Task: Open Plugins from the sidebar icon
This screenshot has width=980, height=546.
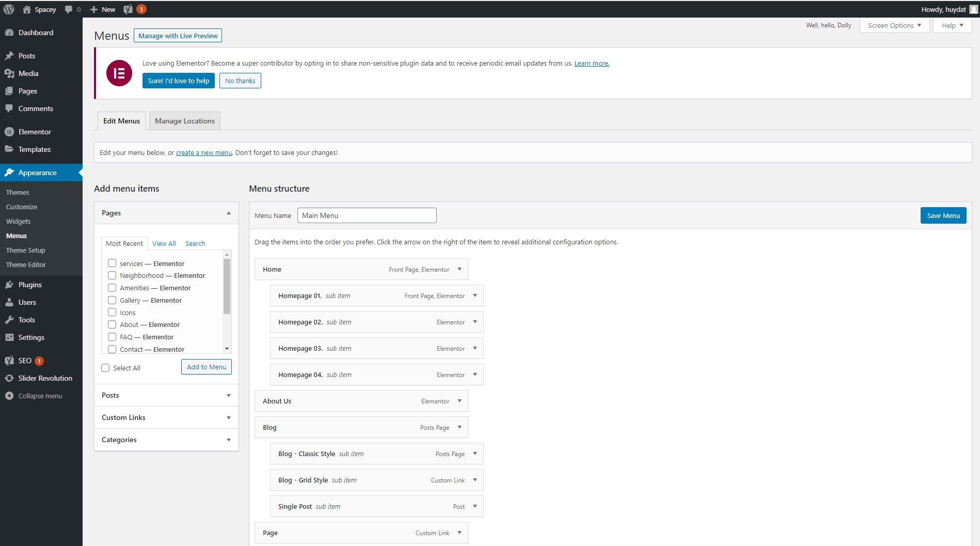Action: point(9,285)
